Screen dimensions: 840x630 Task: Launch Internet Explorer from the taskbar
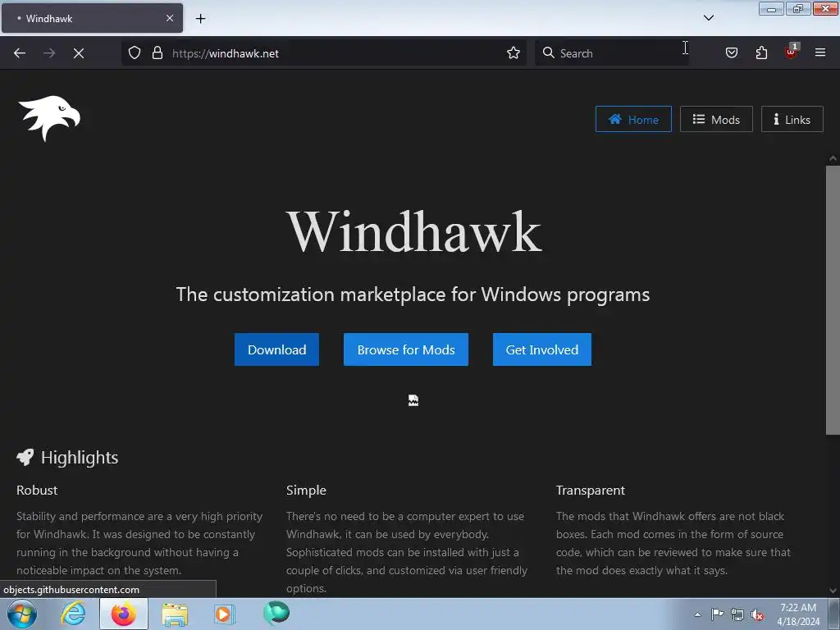pos(73,614)
